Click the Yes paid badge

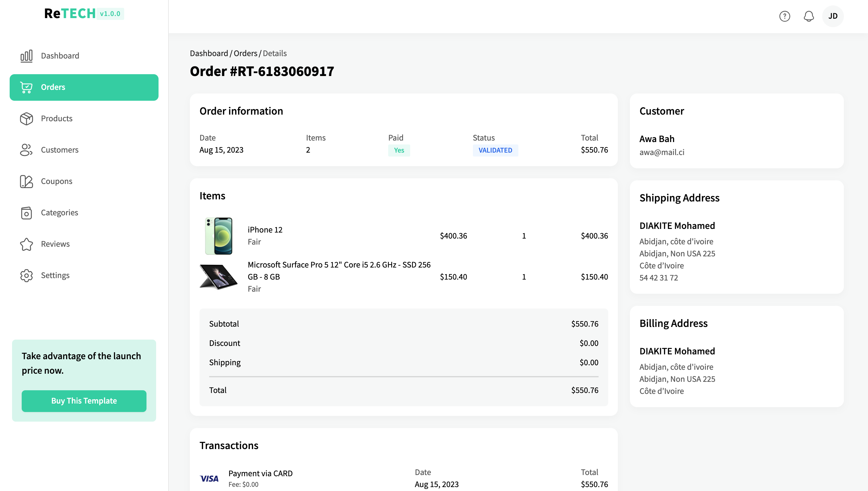point(399,150)
